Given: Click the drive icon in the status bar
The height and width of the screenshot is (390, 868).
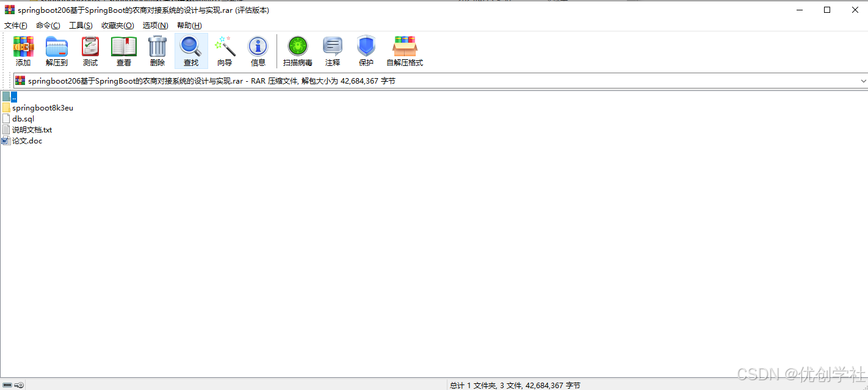Looking at the screenshot, I should (7, 385).
